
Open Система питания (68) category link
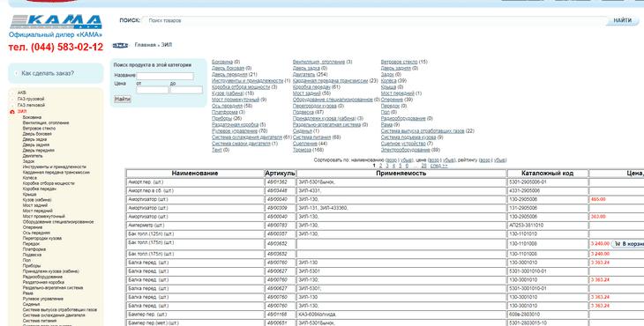pos(311,137)
